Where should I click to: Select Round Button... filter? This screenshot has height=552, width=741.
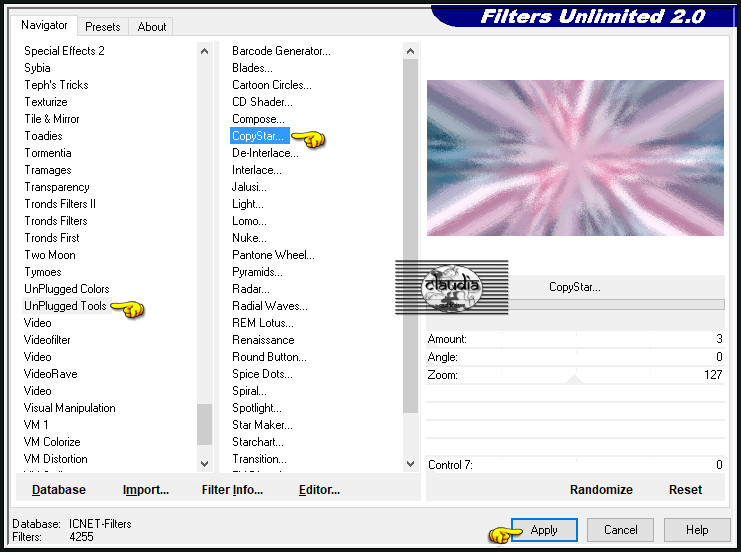(269, 357)
